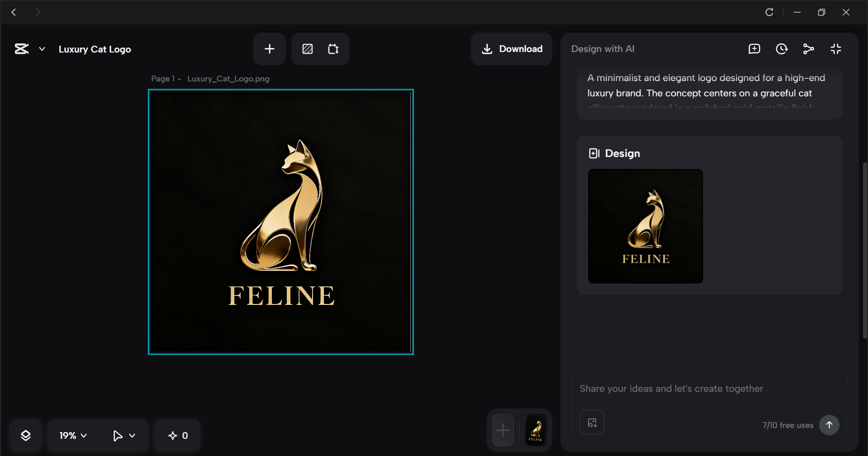Screen dimensions: 868x456
Task: Click the share icon in the AI panel
Action: [809, 49]
